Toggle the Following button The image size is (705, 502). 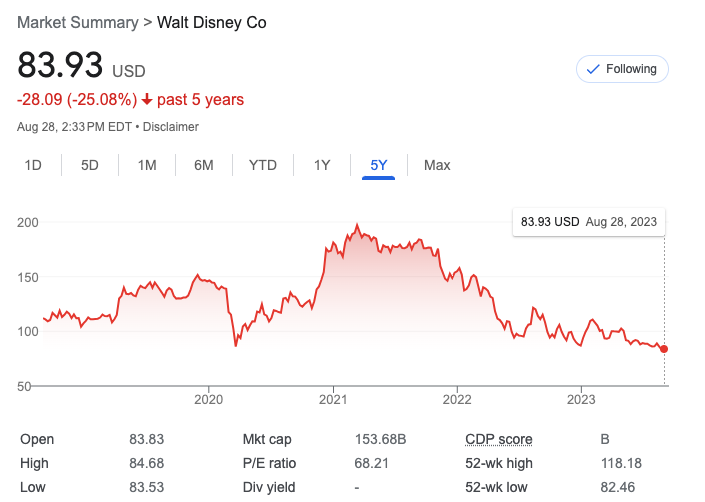pyautogui.click(x=622, y=69)
